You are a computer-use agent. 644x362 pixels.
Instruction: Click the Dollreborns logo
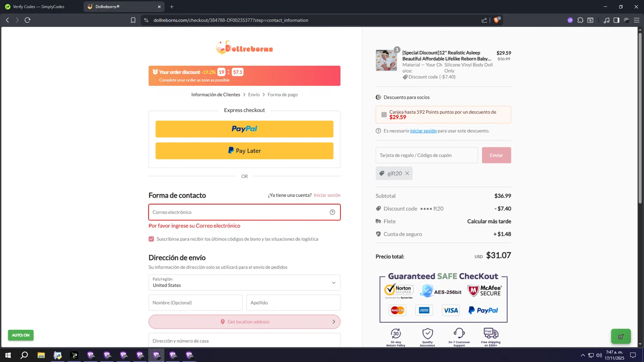tap(244, 48)
